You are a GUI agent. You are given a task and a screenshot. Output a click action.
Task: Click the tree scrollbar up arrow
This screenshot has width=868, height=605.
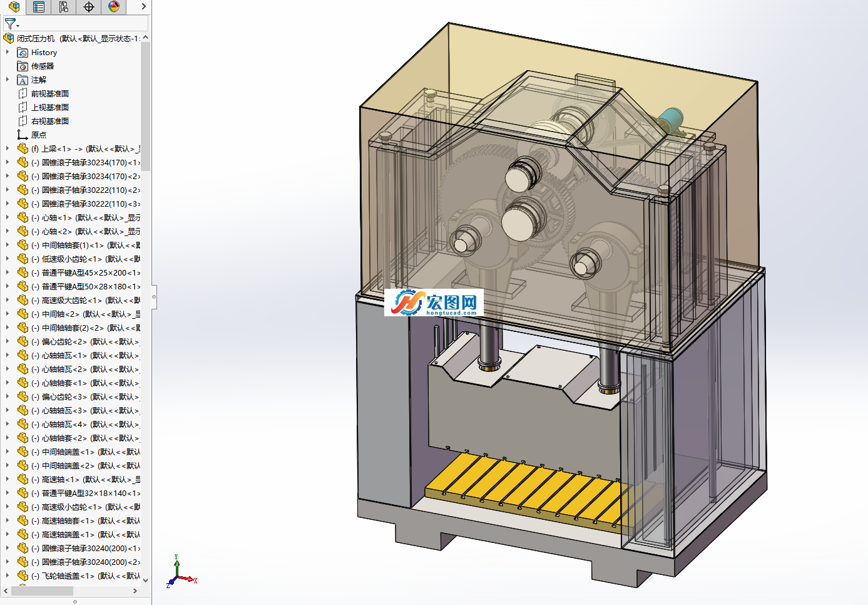pos(145,38)
